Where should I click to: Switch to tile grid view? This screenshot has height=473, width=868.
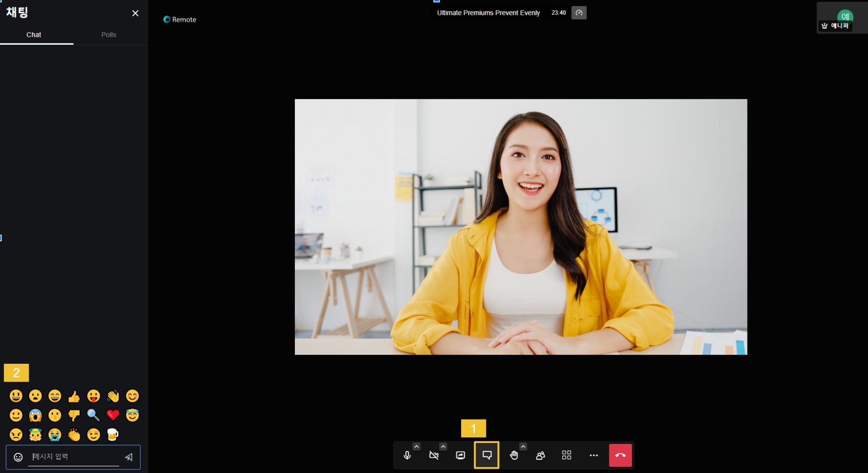(x=566, y=455)
